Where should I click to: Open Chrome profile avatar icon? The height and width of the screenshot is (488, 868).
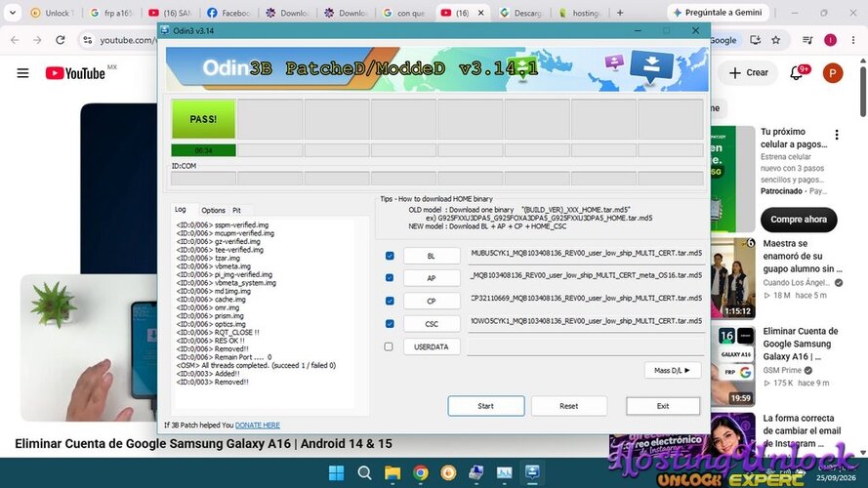coord(830,40)
